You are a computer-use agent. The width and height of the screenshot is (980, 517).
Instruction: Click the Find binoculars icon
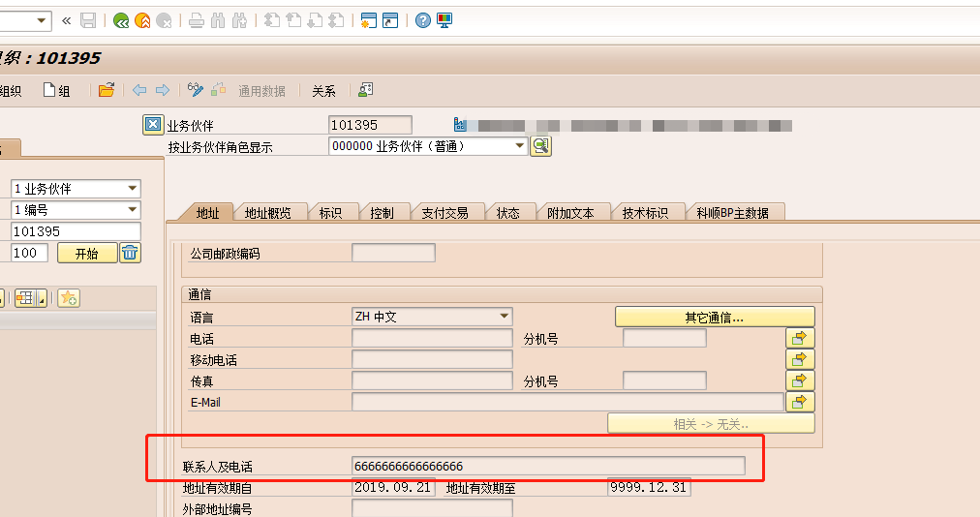click(x=218, y=20)
